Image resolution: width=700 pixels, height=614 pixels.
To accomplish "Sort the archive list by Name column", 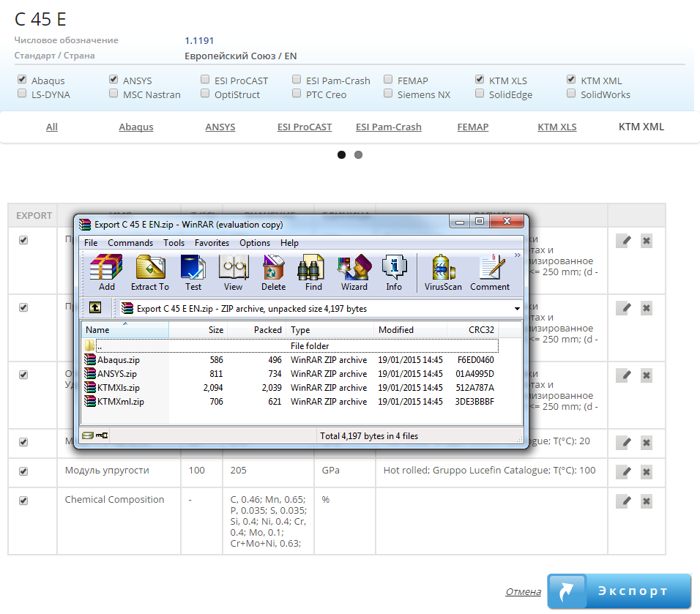I will click(125, 330).
